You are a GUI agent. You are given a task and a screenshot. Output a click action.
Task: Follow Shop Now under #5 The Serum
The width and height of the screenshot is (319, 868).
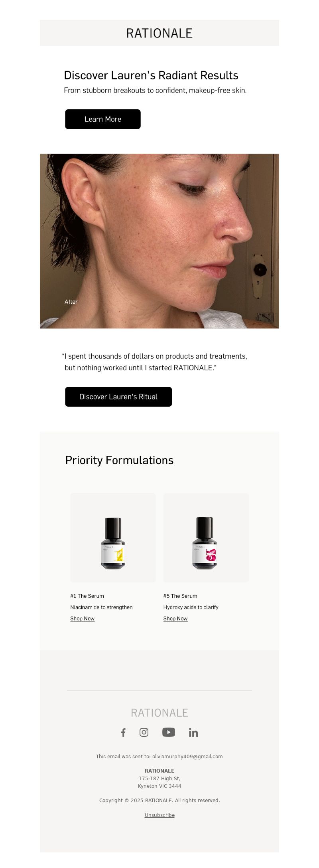click(x=175, y=619)
